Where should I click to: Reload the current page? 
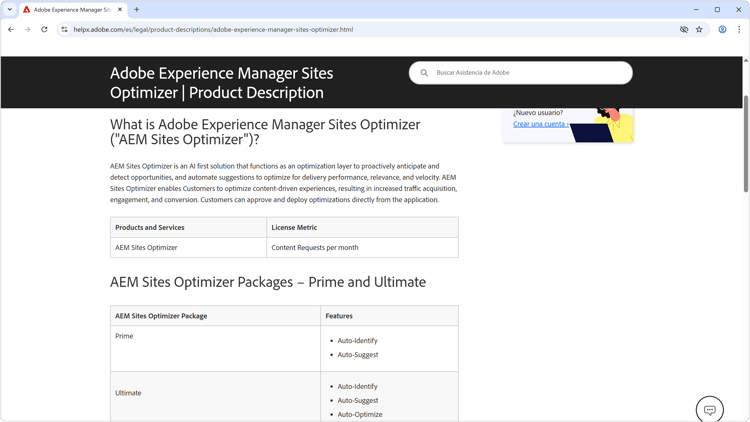click(x=44, y=29)
